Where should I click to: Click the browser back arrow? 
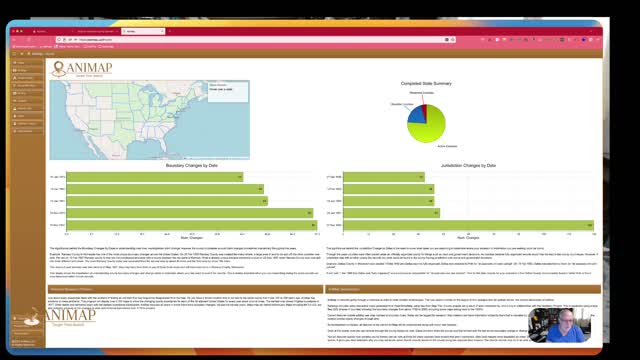(14, 40)
